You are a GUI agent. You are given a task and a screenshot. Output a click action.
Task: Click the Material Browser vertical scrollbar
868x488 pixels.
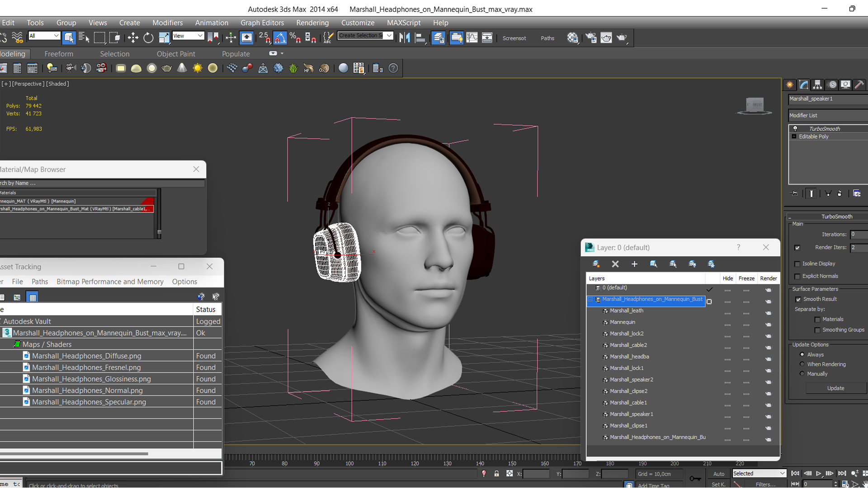pos(159,213)
